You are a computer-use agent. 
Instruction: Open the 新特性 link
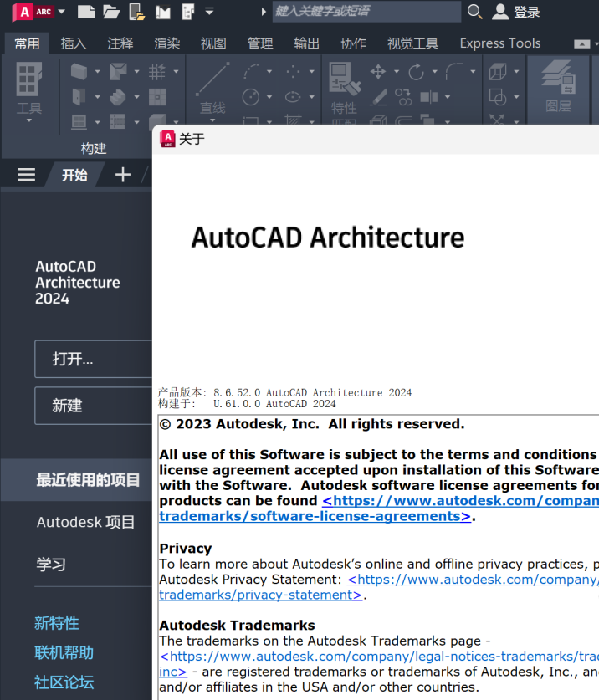pos(57,623)
